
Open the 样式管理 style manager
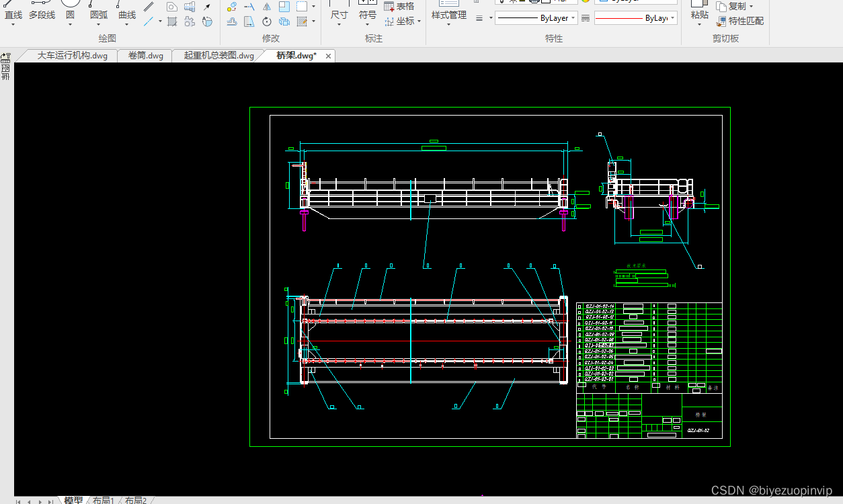[449, 12]
